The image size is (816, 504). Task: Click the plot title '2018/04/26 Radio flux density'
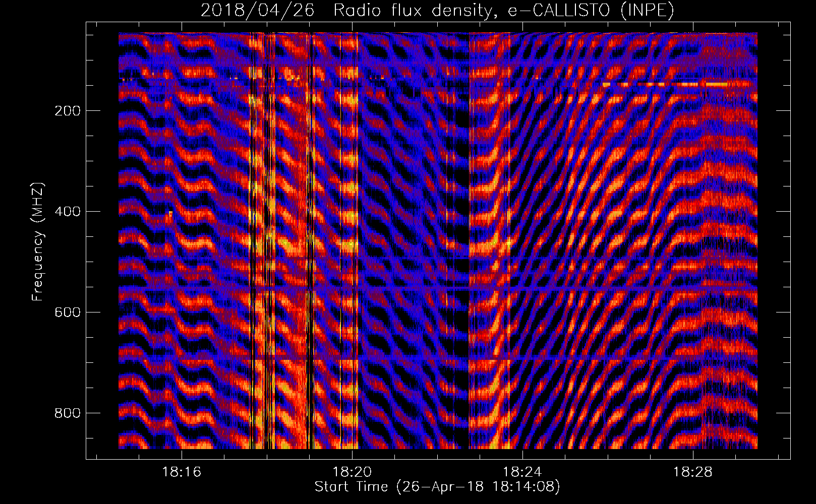tap(437, 10)
